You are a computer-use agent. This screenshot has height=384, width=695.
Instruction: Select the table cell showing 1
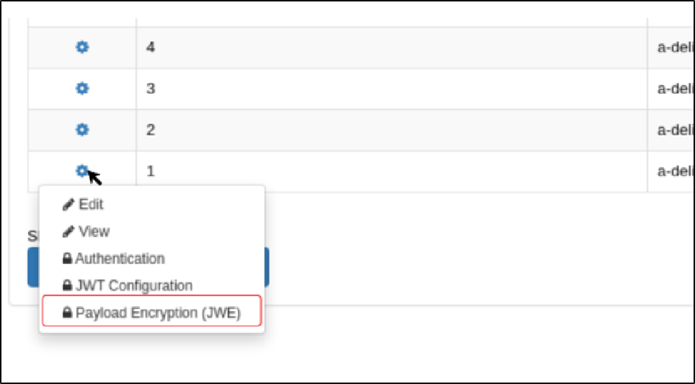tap(392, 171)
